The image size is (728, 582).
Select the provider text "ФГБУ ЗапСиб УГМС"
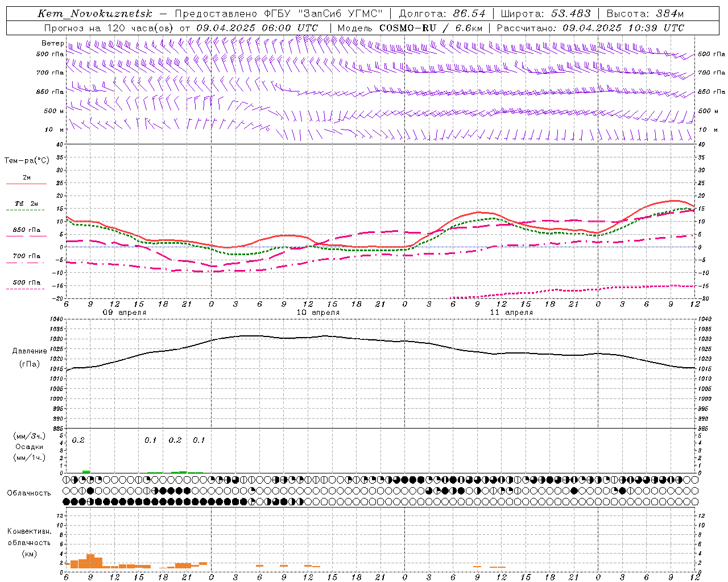(324, 14)
